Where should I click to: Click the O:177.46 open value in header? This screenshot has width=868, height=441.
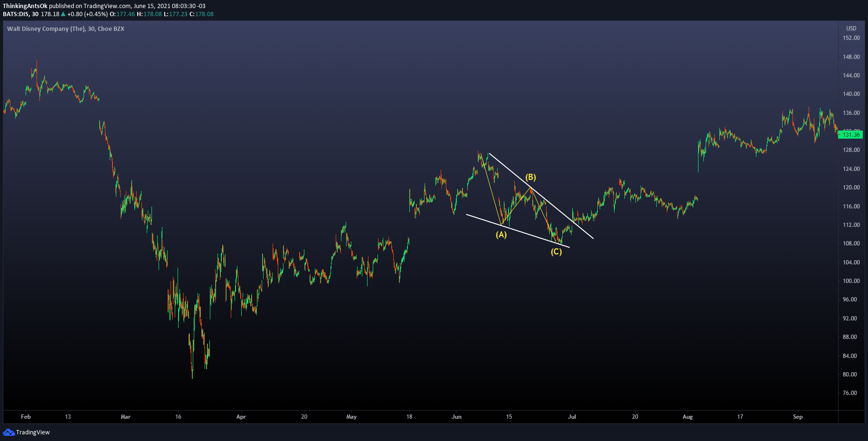point(123,14)
